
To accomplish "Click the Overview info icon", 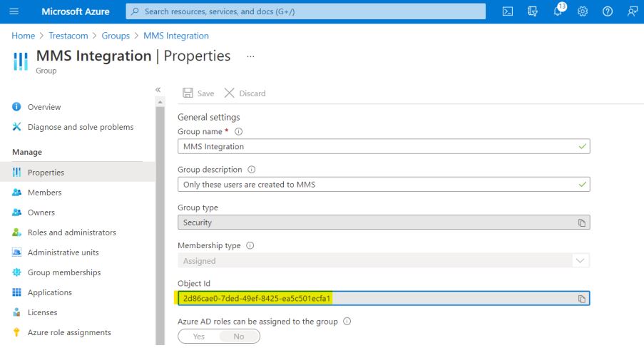I will pyautogui.click(x=16, y=107).
